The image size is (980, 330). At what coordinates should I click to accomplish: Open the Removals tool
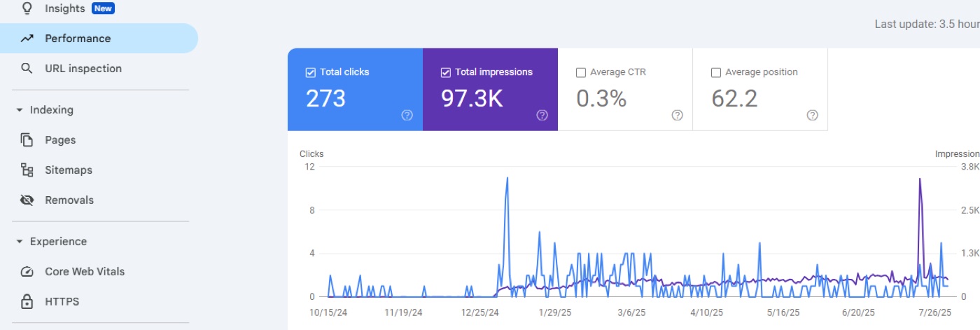point(99,200)
